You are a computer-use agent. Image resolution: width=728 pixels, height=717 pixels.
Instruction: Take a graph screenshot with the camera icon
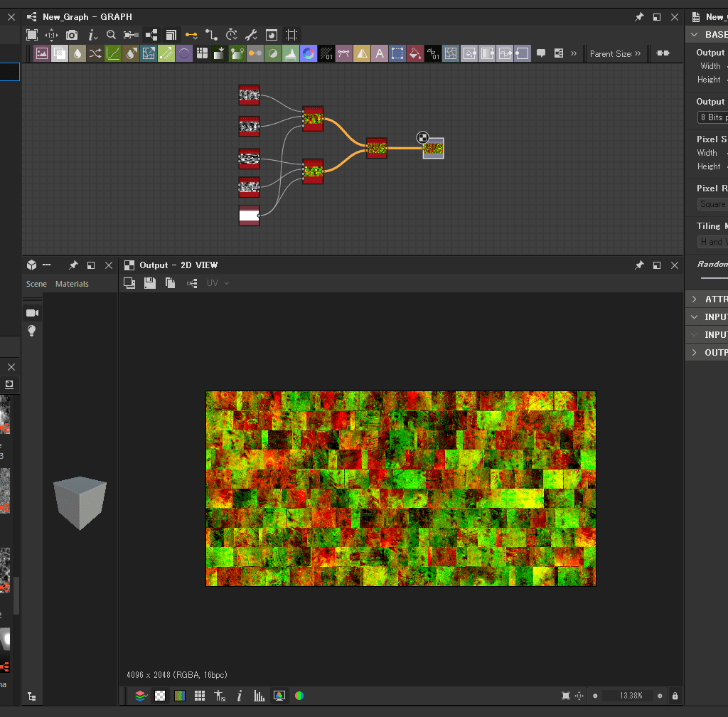[72, 34]
